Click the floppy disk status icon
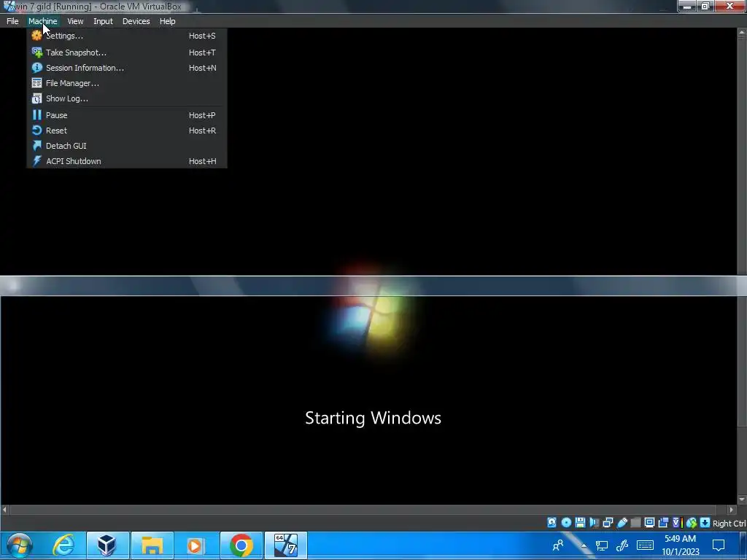 tap(580, 523)
